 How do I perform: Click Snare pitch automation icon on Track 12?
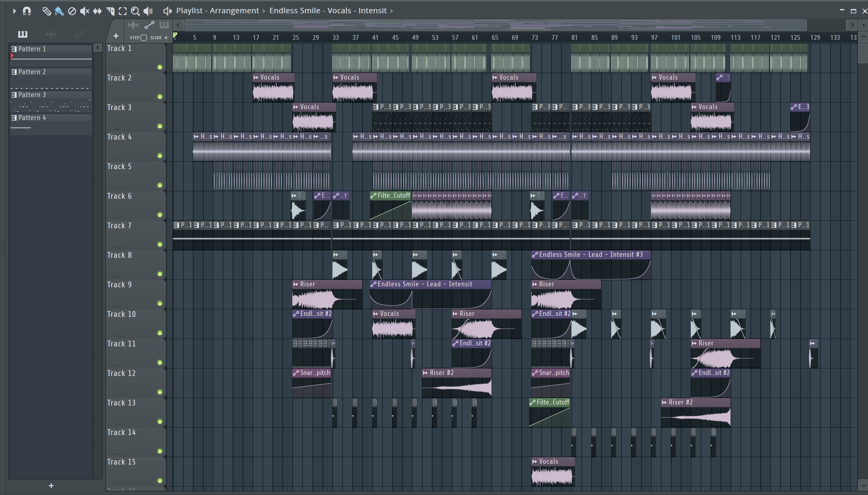(x=296, y=373)
